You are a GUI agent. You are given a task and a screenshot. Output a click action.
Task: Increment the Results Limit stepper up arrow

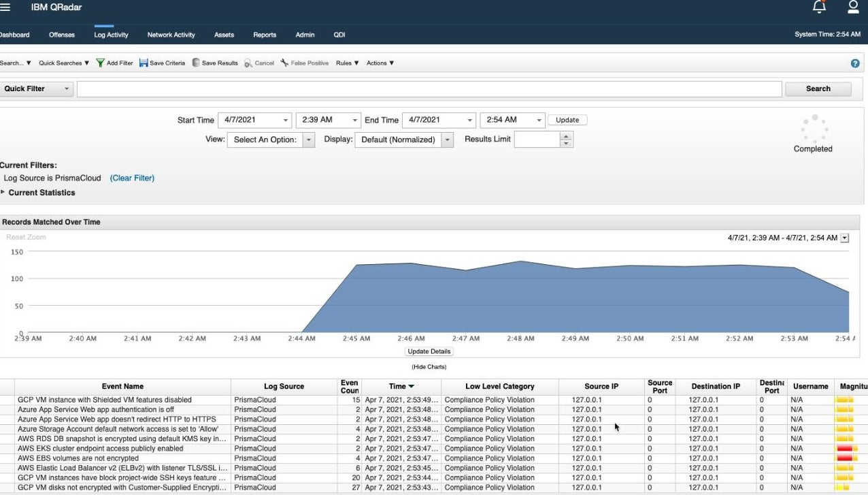pyautogui.click(x=566, y=135)
